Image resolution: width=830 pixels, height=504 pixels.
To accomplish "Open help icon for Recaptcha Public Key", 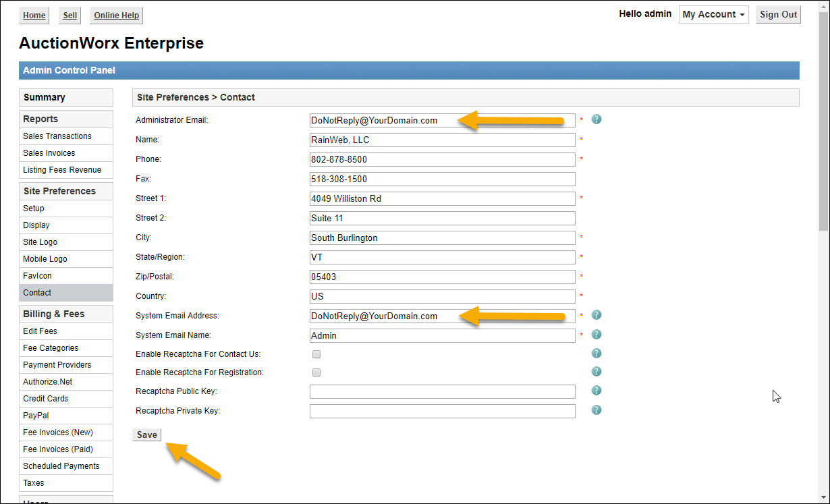I will tap(597, 391).
